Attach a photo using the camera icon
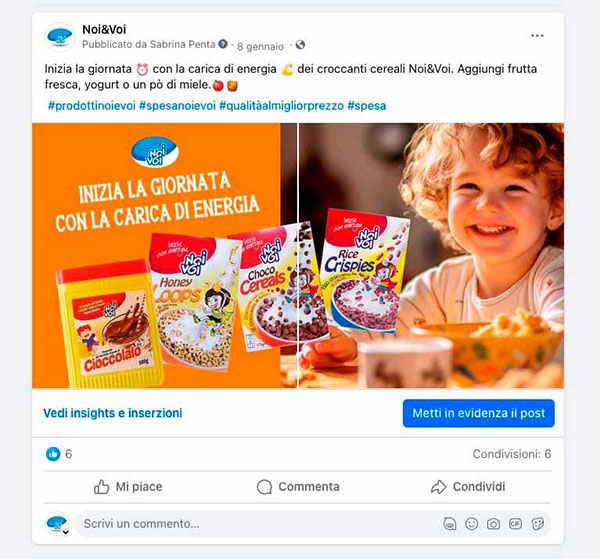 point(493,523)
